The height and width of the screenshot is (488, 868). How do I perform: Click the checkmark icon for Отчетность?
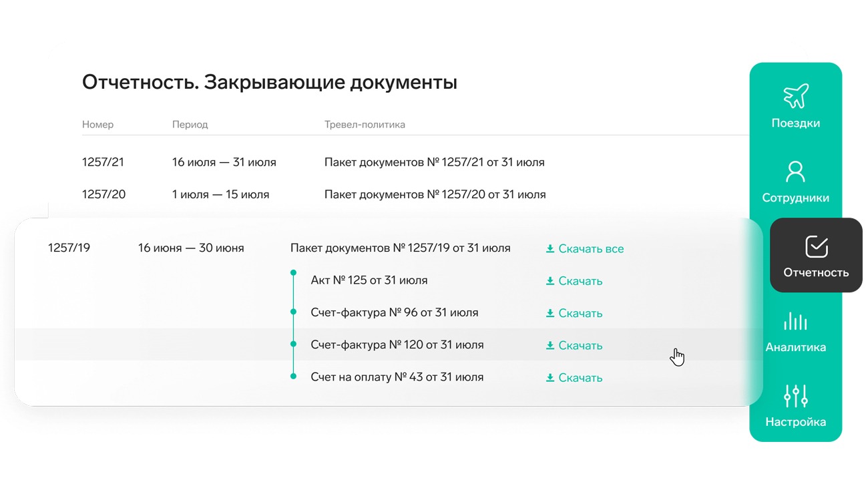tap(816, 246)
